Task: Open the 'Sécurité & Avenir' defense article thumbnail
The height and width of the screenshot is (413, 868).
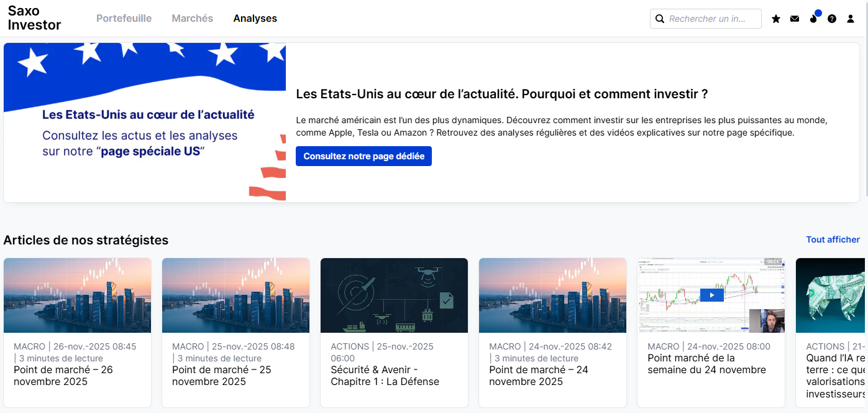Action: 394,295
